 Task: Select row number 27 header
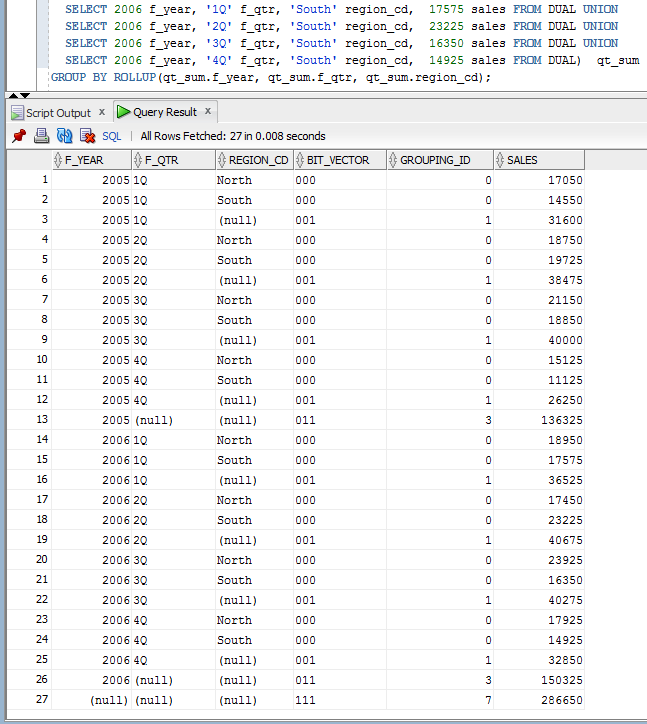tap(29, 700)
